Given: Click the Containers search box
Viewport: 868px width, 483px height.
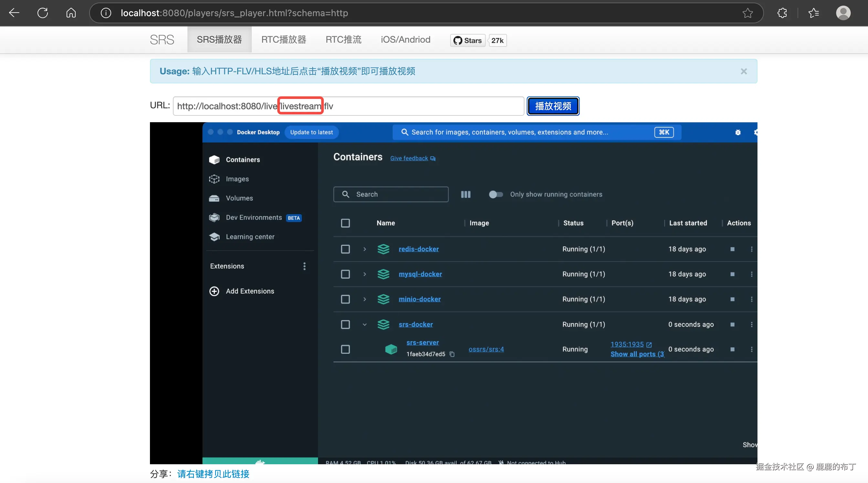Looking at the screenshot, I should [390, 194].
